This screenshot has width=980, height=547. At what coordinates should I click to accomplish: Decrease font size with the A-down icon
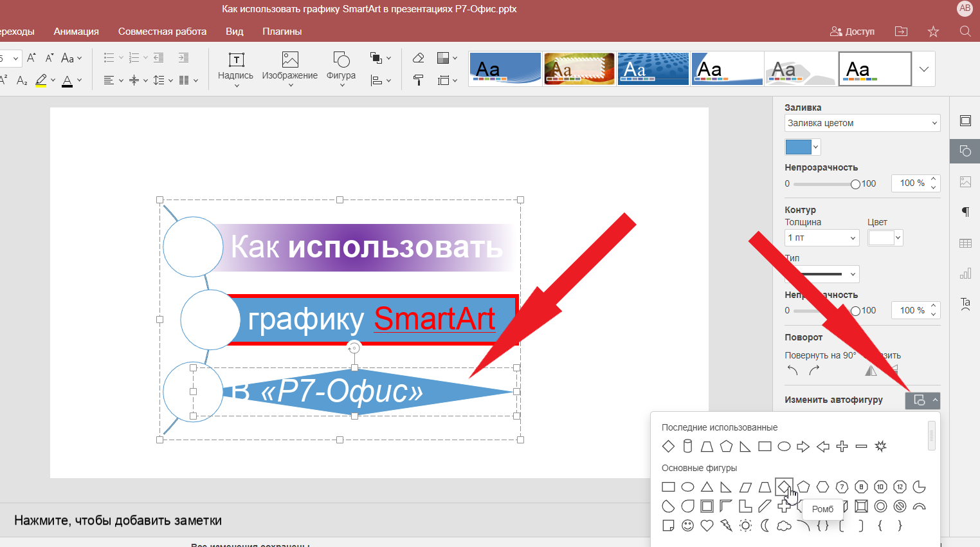[50, 58]
